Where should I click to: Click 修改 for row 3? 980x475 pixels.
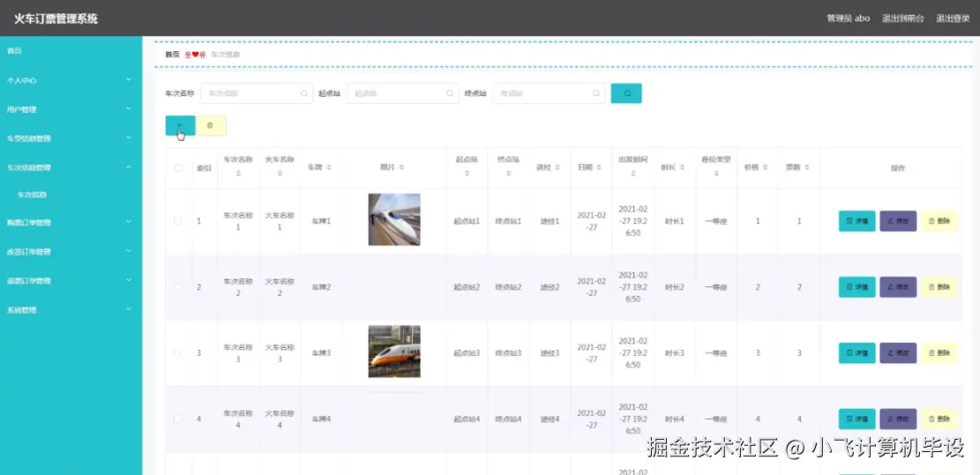click(x=898, y=353)
